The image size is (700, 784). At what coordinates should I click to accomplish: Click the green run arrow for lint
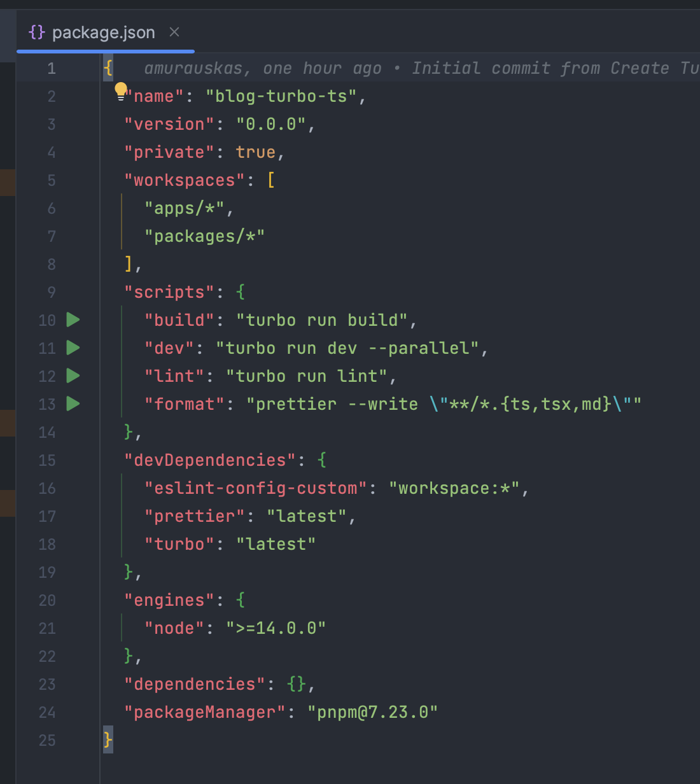click(73, 375)
